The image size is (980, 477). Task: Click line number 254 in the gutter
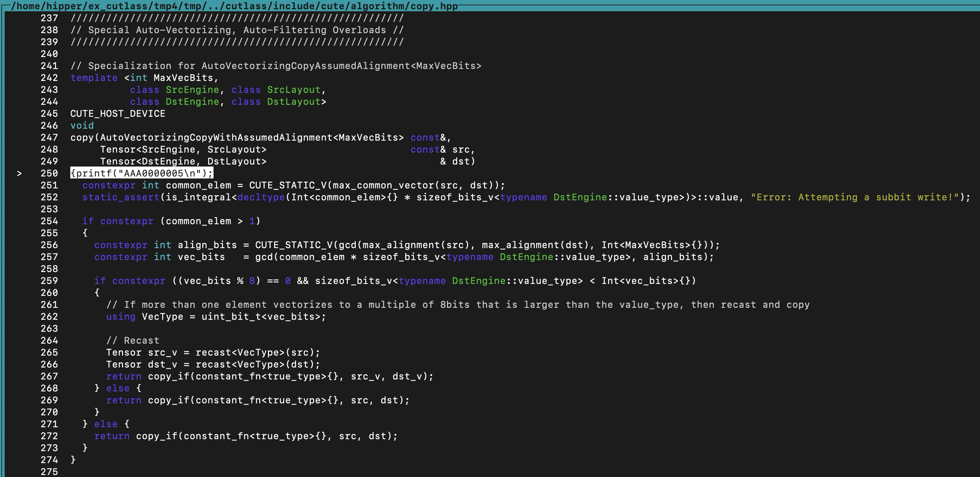(49, 221)
